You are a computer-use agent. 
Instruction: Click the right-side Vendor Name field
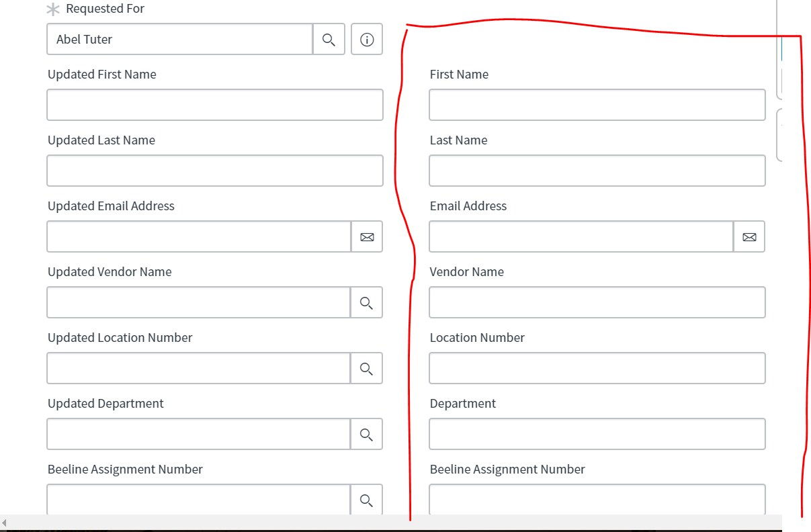click(597, 303)
